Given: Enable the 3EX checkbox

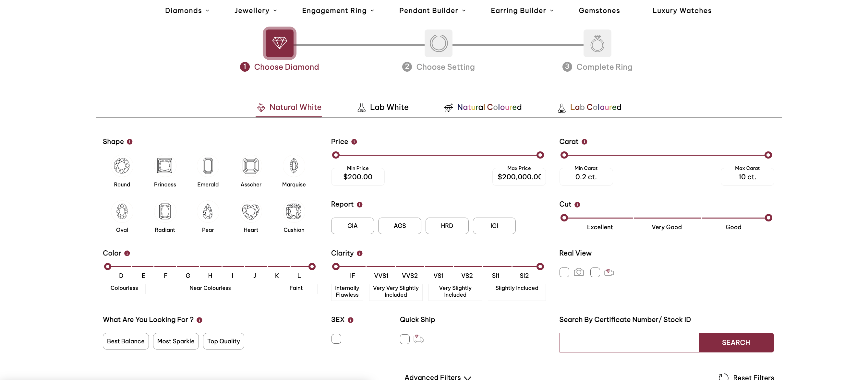Looking at the screenshot, I should click(336, 338).
